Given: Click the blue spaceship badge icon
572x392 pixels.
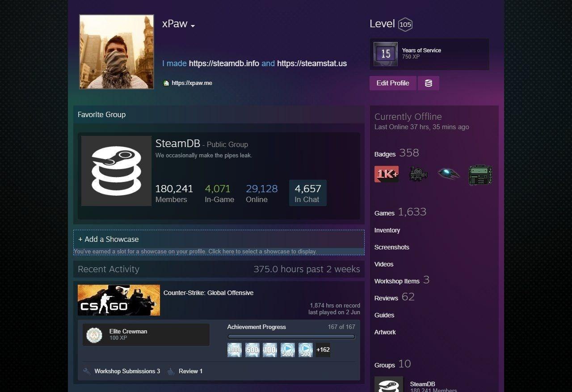Looking at the screenshot, I should click(449, 174).
